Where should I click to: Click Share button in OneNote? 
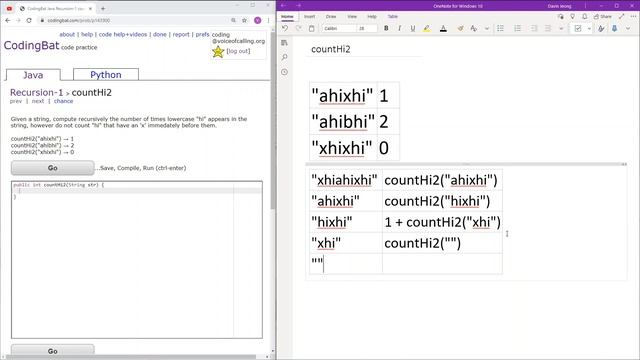[603, 16]
